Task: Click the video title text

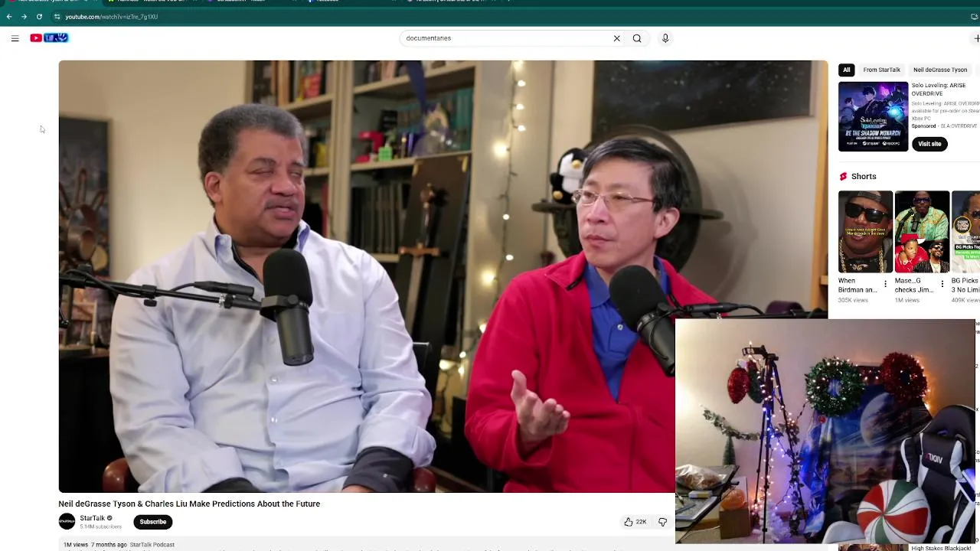Action: (189, 504)
